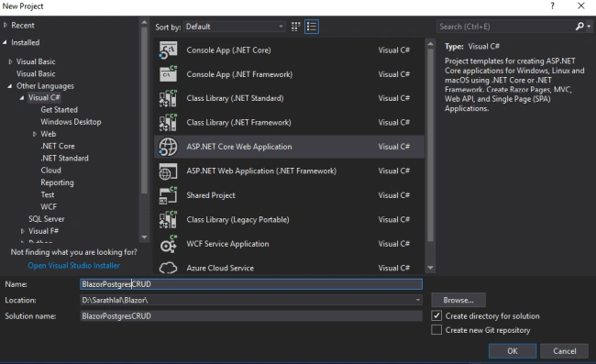The width and height of the screenshot is (596, 364).
Task: Toggle Create directory for solution checkbox
Action: [x=436, y=315]
